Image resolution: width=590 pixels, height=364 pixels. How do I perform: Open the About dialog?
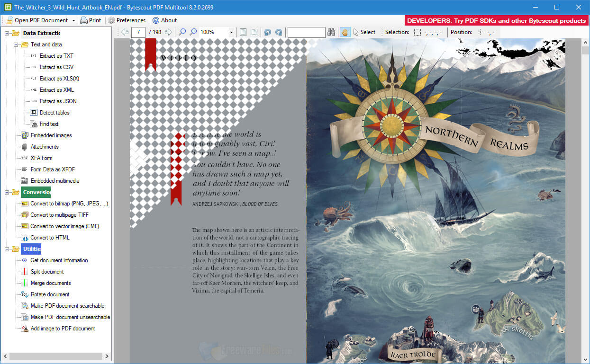pyautogui.click(x=164, y=20)
